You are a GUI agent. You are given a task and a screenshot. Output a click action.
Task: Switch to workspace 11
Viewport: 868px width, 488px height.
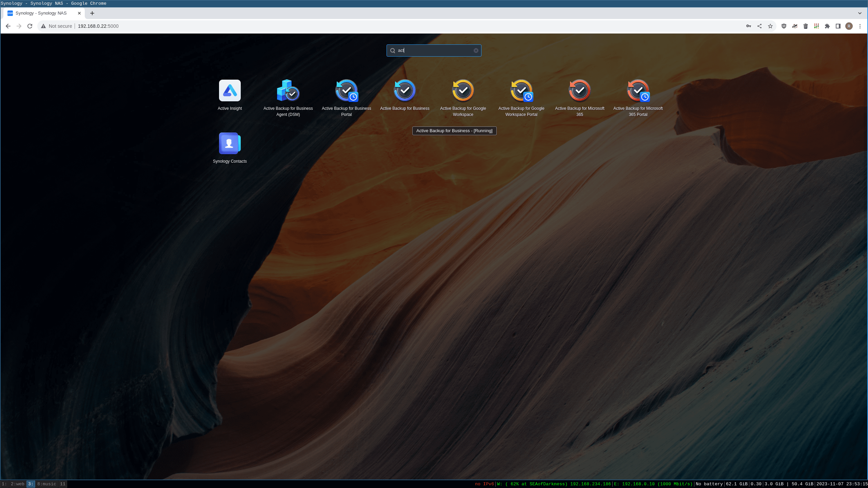tap(63, 484)
